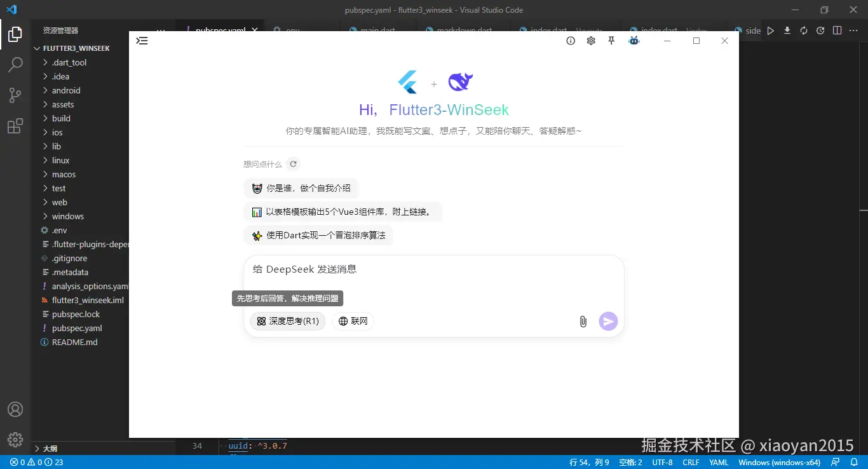Expand the .idea folder
Viewport: 868px width, 469px height.
tap(60, 76)
